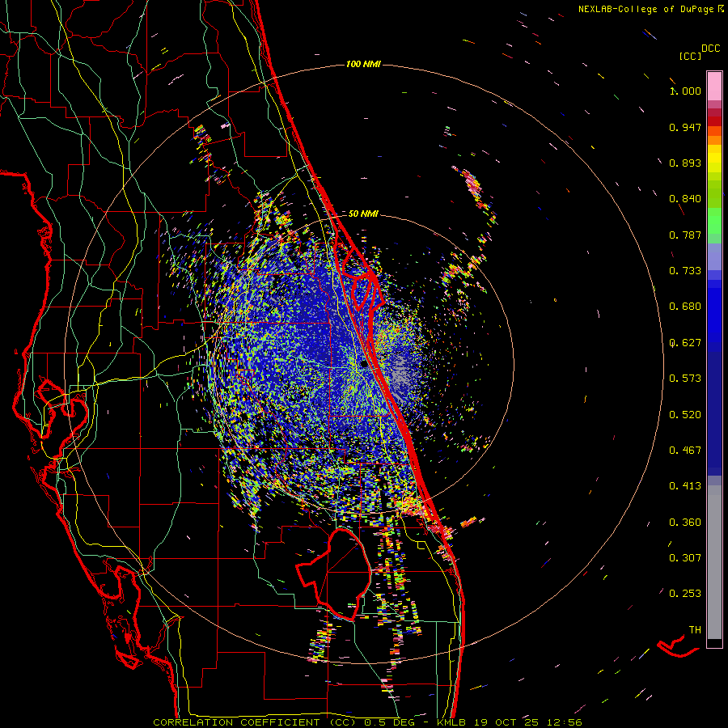Select the 0.840 scale value

click(685, 199)
